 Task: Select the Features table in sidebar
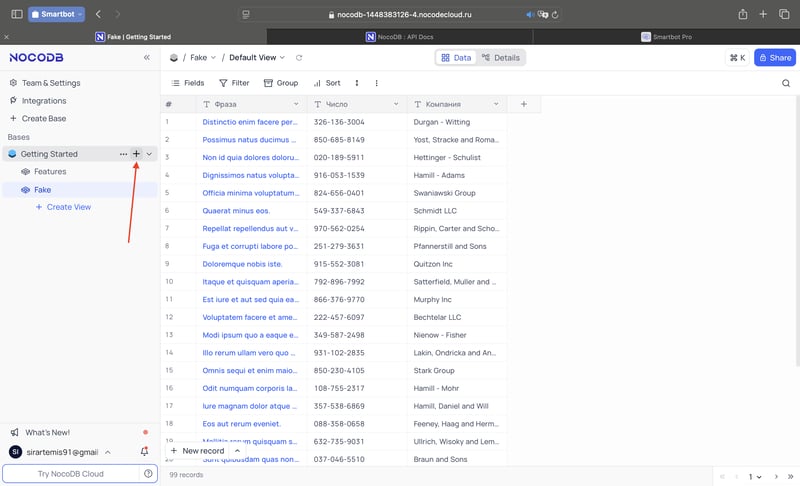coord(50,171)
